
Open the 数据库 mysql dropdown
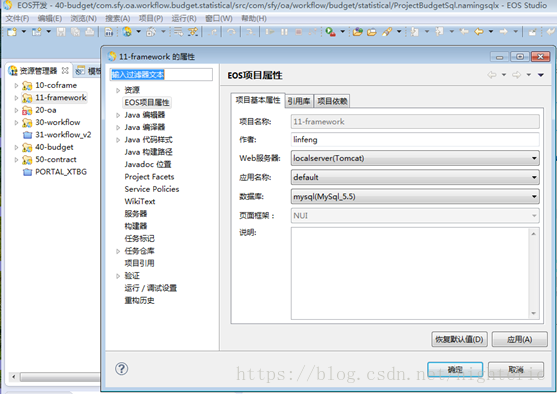pyautogui.click(x=415, y=196)
